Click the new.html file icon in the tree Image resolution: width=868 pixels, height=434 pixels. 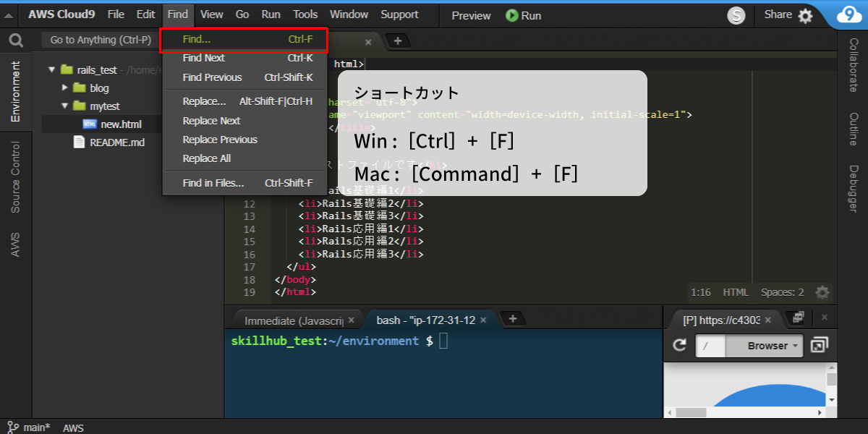90,124
